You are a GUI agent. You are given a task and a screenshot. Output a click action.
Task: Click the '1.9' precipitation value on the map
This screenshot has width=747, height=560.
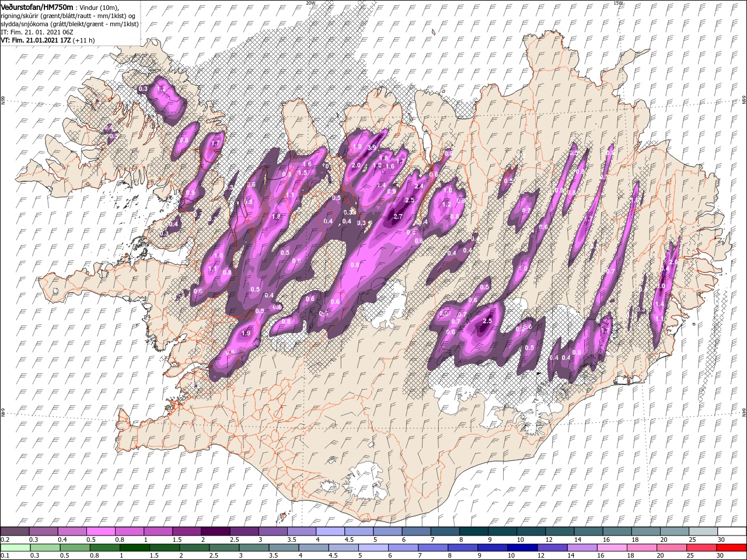246,333
